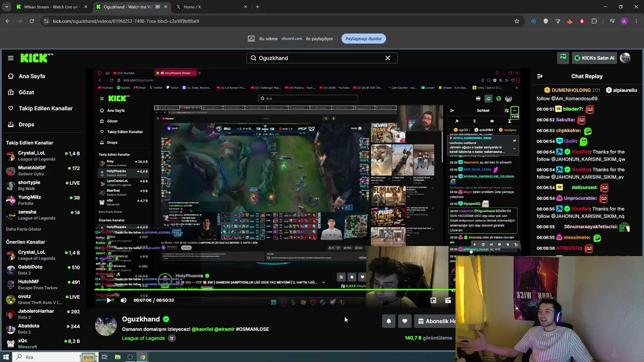Open League of Legends category link

tap(143, 338)
